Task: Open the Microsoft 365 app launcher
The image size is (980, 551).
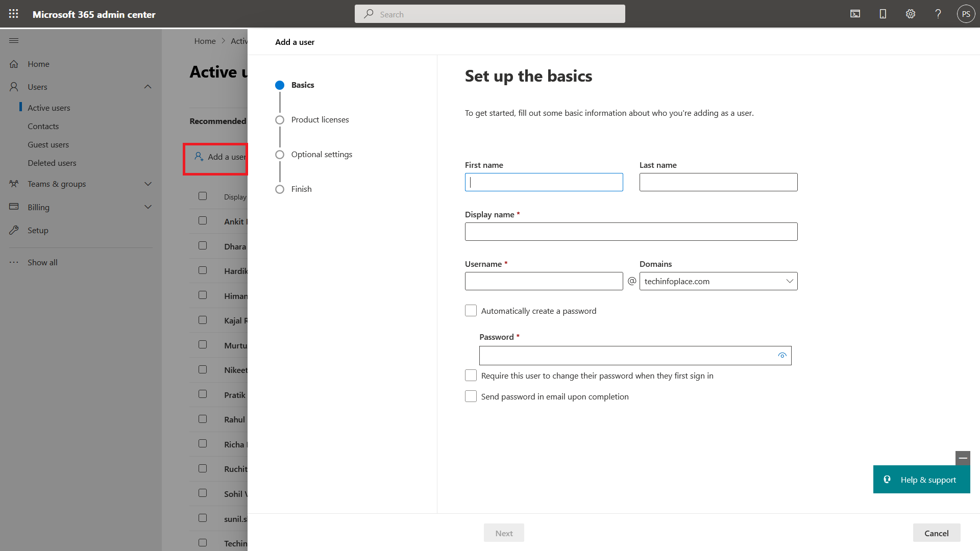Action: [x=13, y=14]
